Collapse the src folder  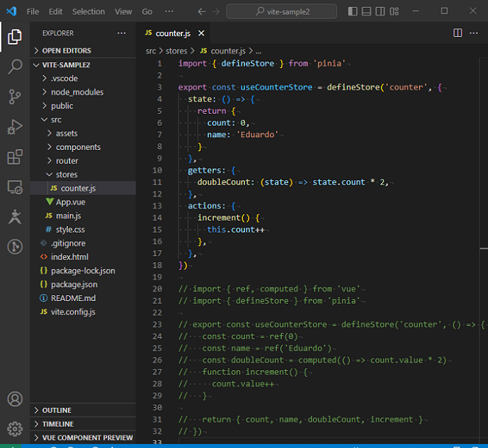click(83, 119)
